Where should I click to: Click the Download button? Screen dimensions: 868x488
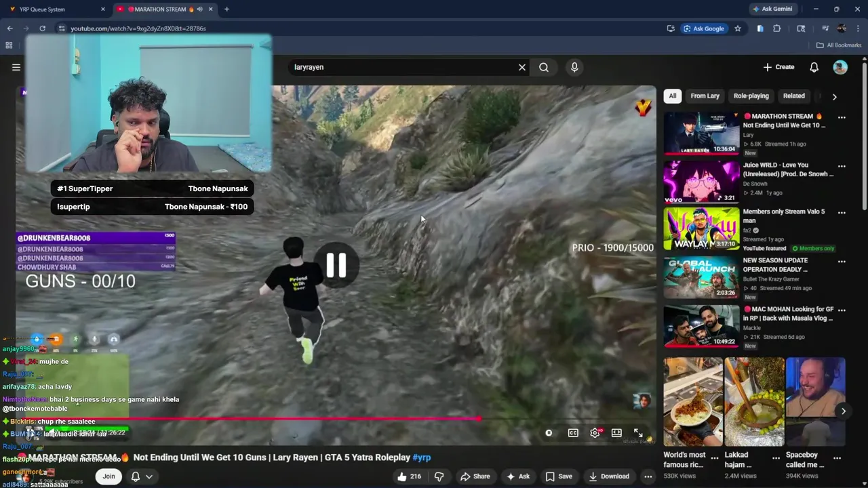pos(608,476)
